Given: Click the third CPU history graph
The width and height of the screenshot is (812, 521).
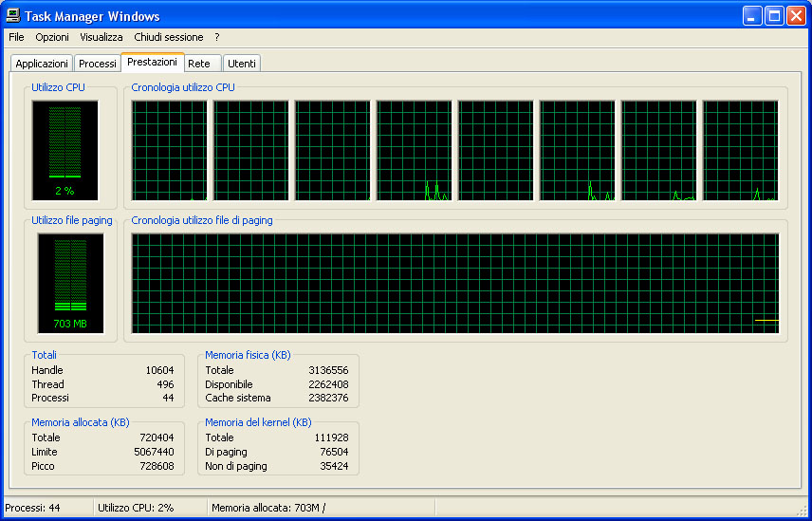Looking at the screenshot, I should point(332,150).
